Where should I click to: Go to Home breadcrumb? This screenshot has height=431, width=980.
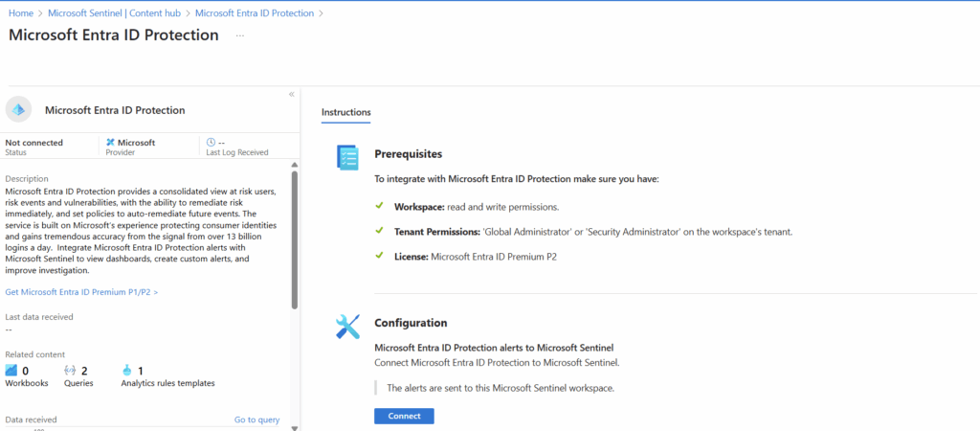pyautogui.click(x=21, y=13)
